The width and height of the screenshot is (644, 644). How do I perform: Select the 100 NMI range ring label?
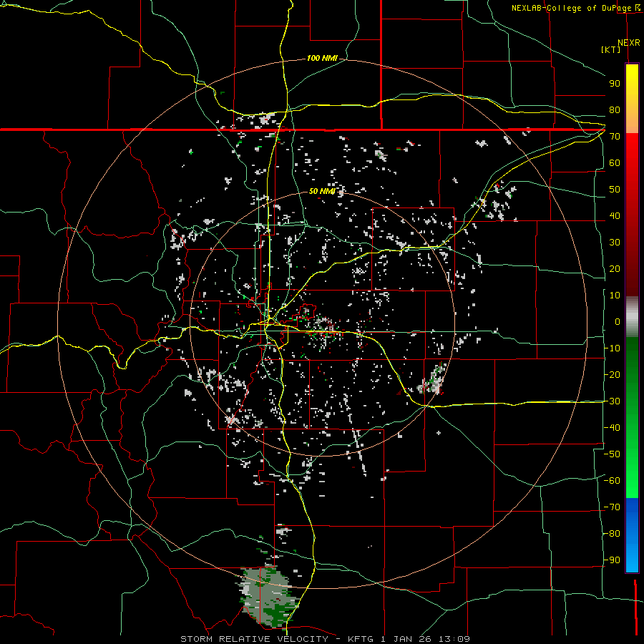(322, 59)
